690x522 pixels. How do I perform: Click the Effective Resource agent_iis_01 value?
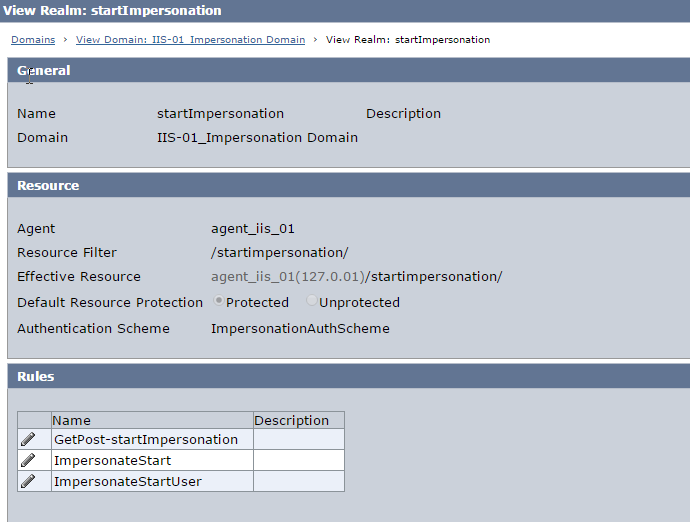tap(356, 276)
